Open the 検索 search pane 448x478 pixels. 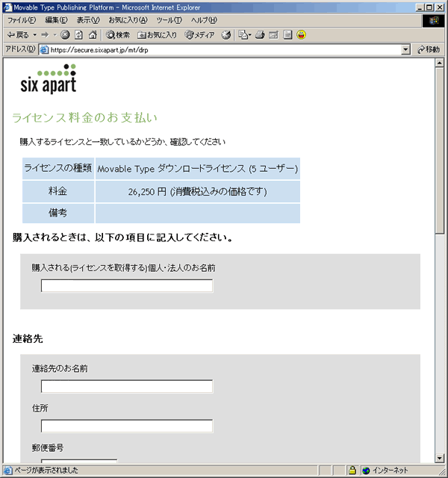click(x=118, y=35)
